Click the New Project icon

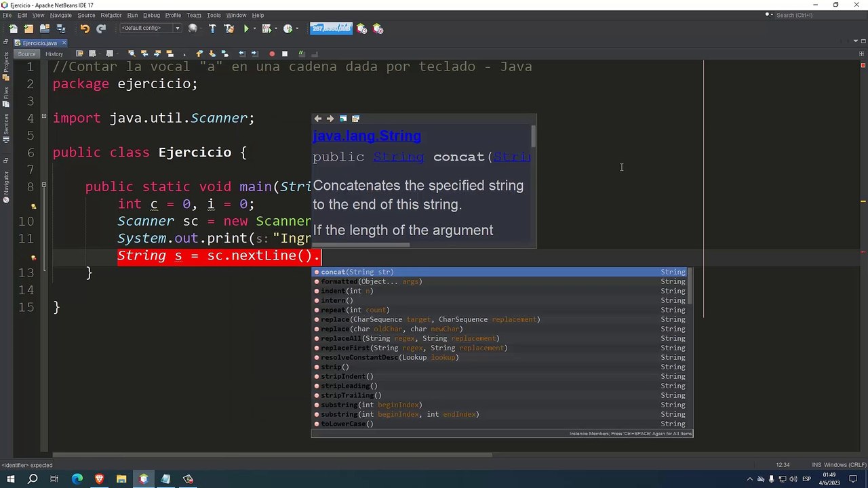pos(28,28)
